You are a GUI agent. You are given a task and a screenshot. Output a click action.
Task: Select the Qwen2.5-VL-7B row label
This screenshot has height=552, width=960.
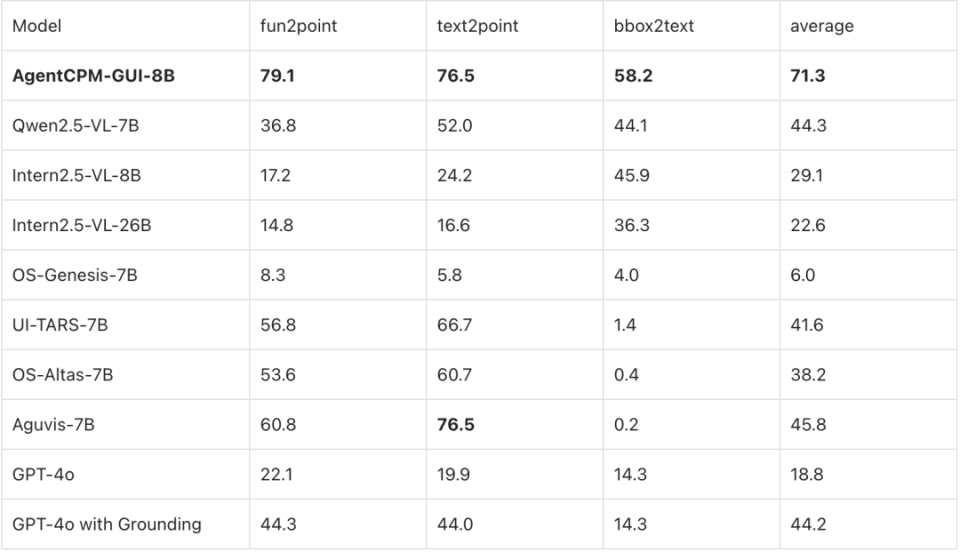77,126
